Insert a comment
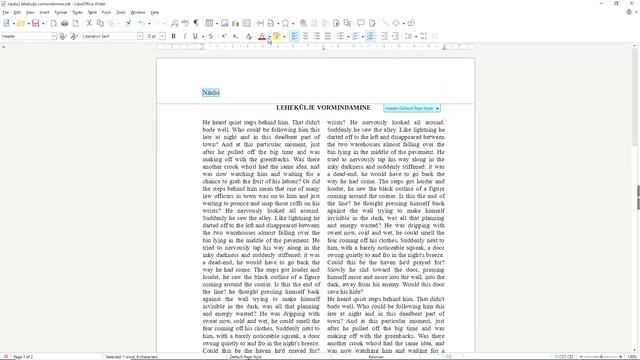The width and height of the screenshot is (640, 360). pos(361,23)
